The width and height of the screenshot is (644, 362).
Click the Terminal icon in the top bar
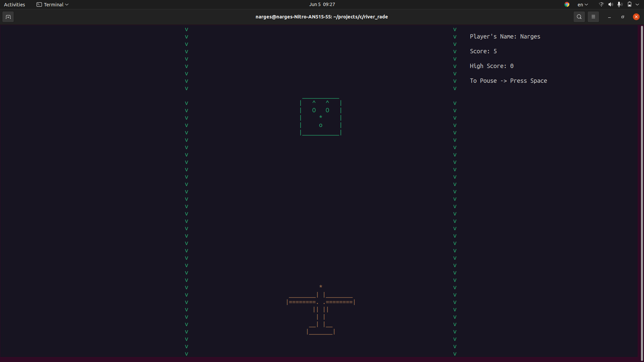tap(39, 4)
